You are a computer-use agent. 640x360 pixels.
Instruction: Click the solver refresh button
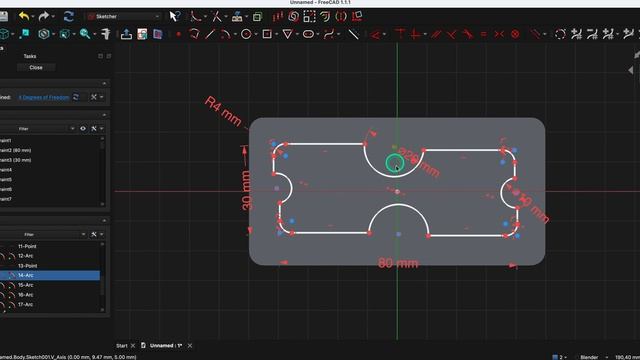[x=76, y=97]
